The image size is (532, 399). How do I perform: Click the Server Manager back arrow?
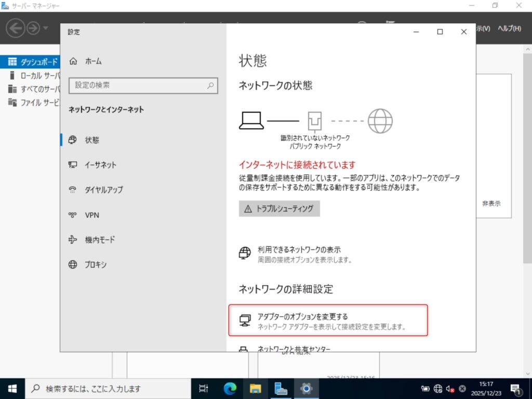click(x=16, y=28)
